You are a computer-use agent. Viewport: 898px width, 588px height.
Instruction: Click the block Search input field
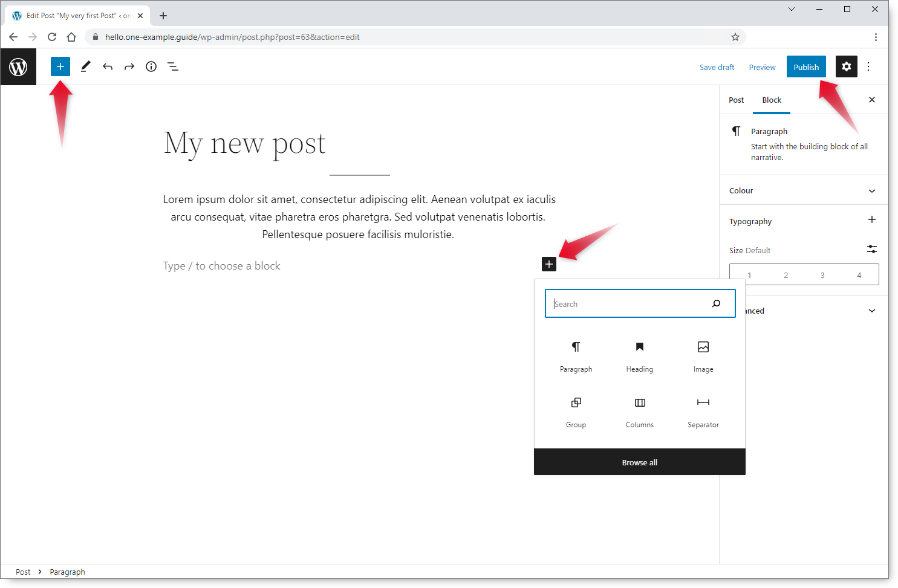click(x=629, y=304)
